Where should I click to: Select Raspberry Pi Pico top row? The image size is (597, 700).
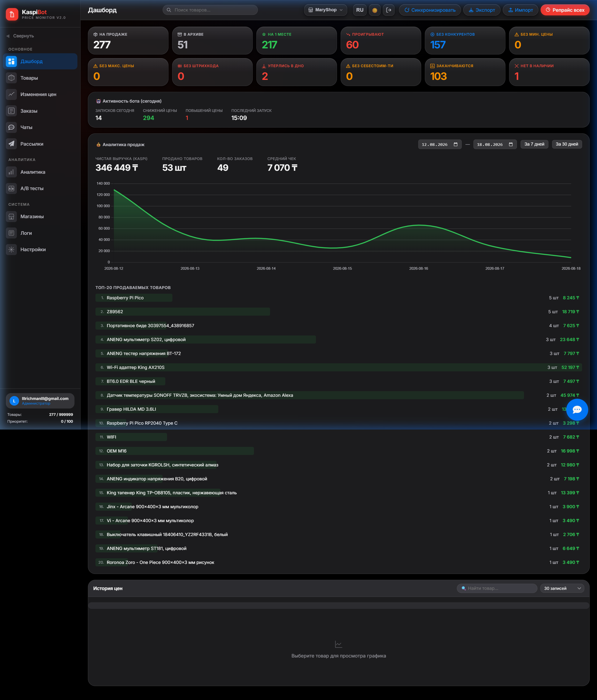338,298
